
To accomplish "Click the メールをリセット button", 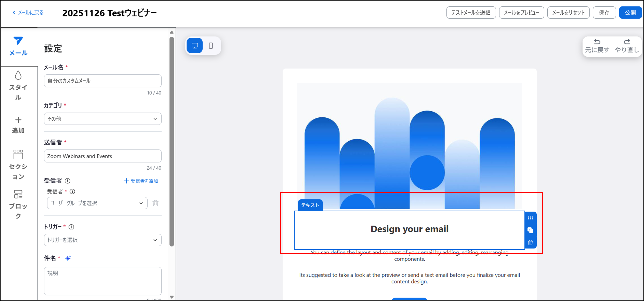I will [x=568, y=13].
